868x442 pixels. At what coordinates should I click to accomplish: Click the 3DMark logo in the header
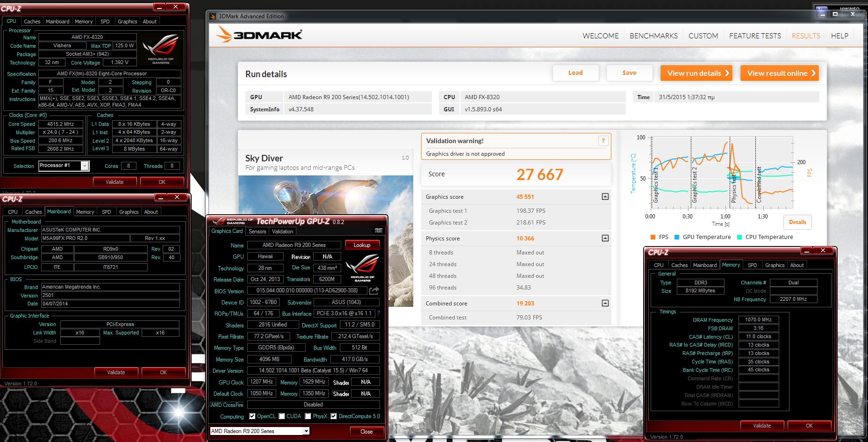click(259, 35)
